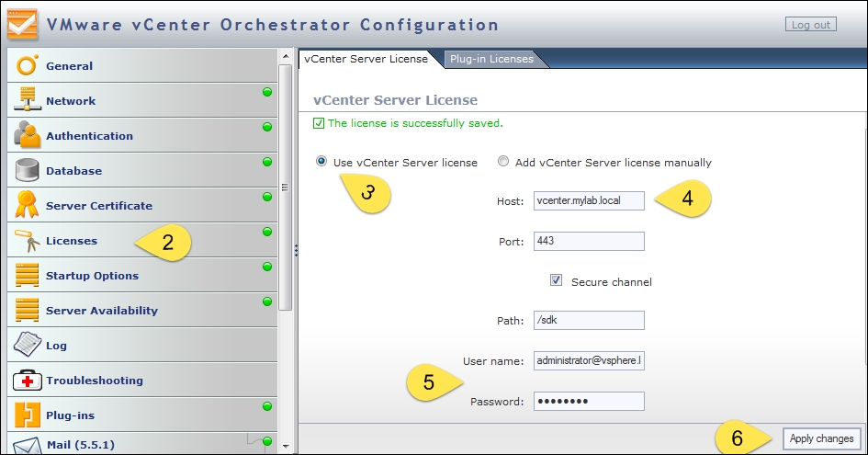Click the Log document icon
Viewport: 868px width, 455px height.
28,345
